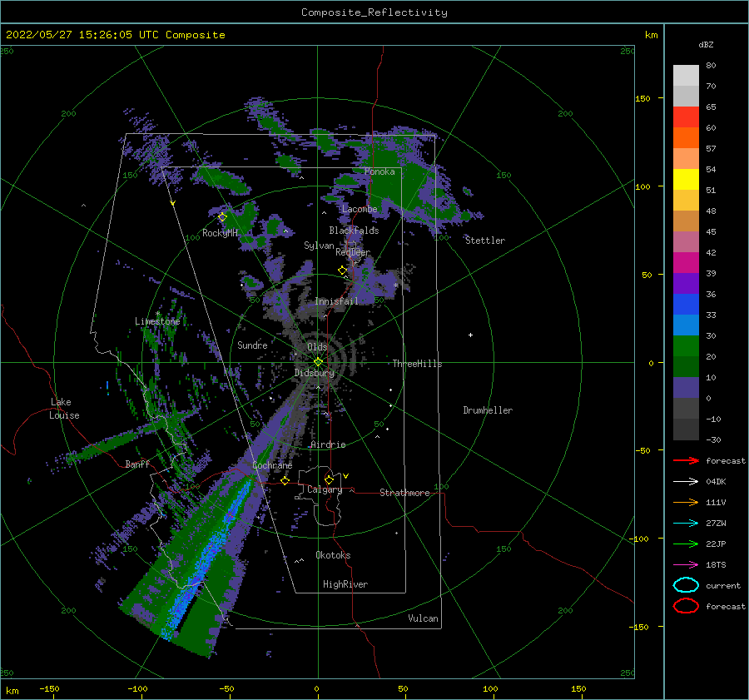The width and height of the screenshot is (749, 700).
Task: Click the Sundre town label
Action: click(252, 345)
